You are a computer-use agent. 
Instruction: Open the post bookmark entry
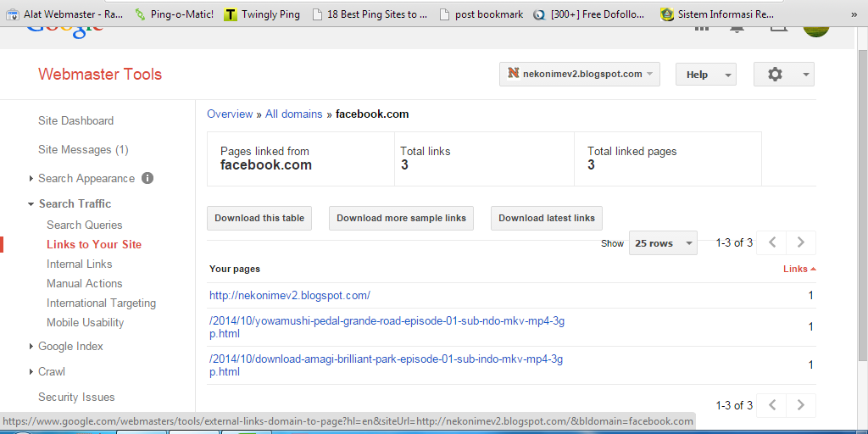click(481, 14)
